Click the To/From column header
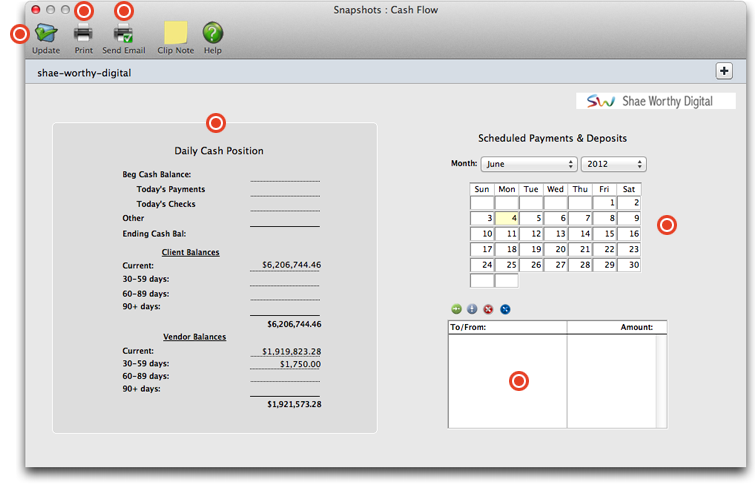 (x=506, y=327)
